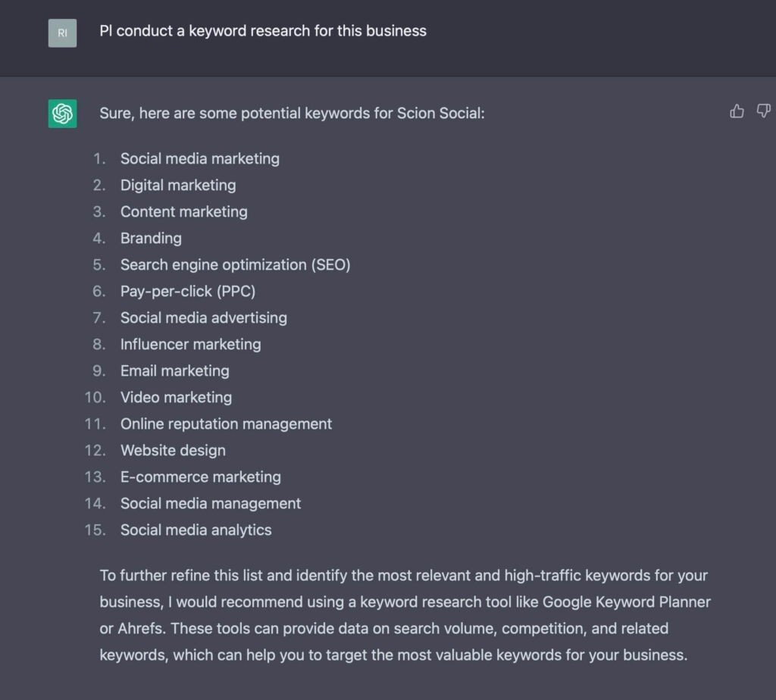Click 'Search engine optimization (SEO)' item
The image size is (776, 700).
(x=236, y=265)
